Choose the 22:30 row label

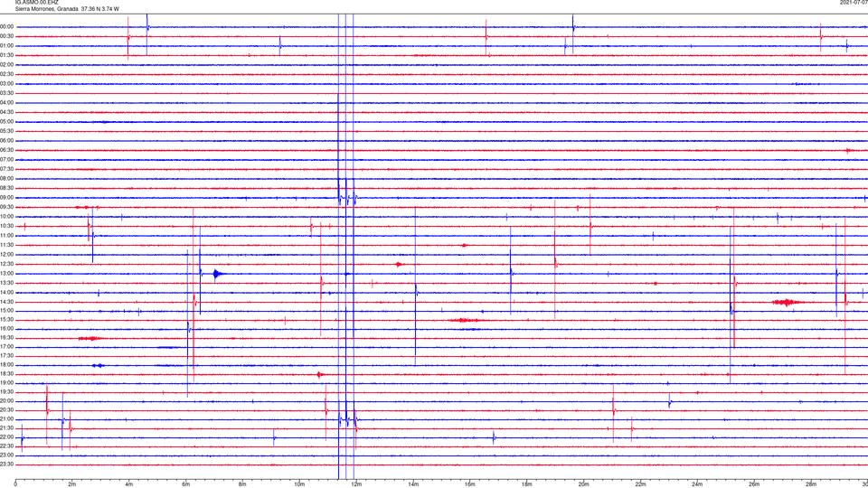pyautogui.click(x=7, y=446)
